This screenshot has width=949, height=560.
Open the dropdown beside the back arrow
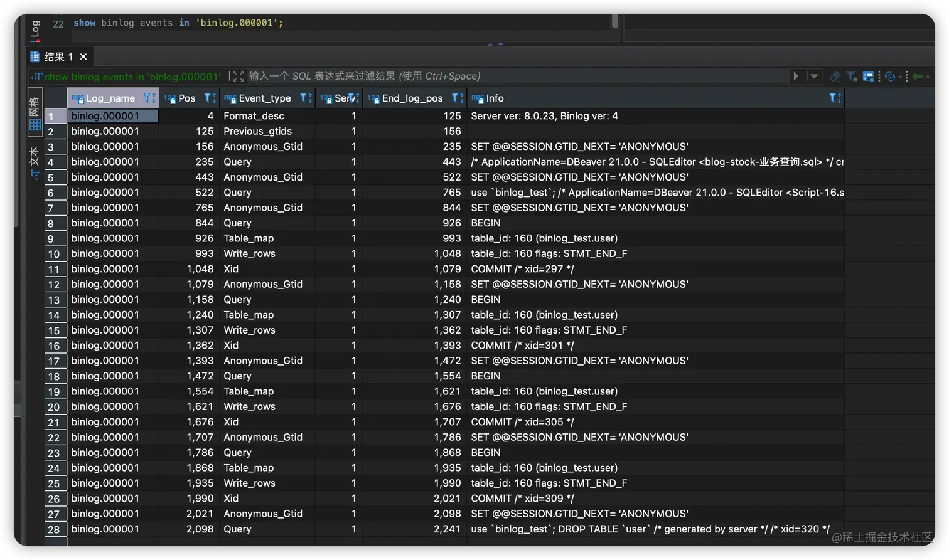pos(928,76)
